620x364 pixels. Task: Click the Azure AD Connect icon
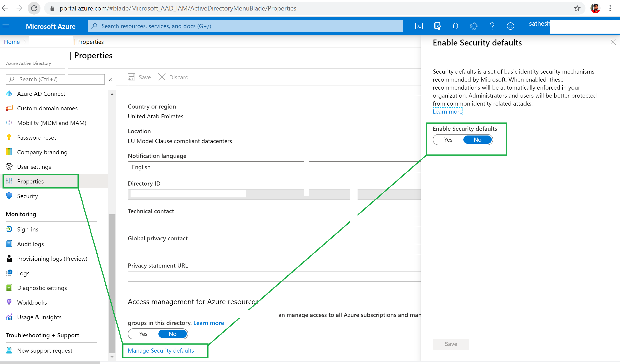tap(9, 93)
